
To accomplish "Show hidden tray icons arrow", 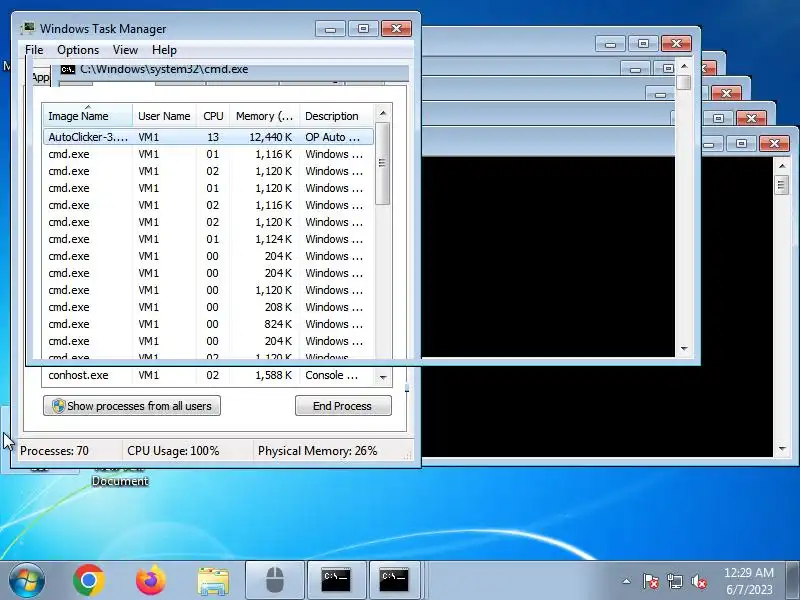I will pos(627,581).
